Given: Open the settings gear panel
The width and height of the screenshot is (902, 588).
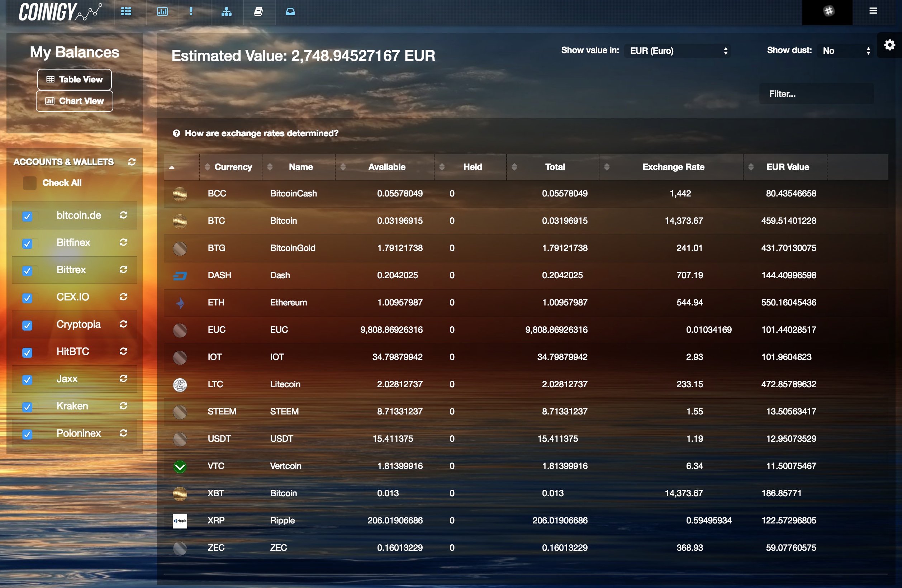Looking at the screenshot, I should pyautogui.click(x=889, y=45).
